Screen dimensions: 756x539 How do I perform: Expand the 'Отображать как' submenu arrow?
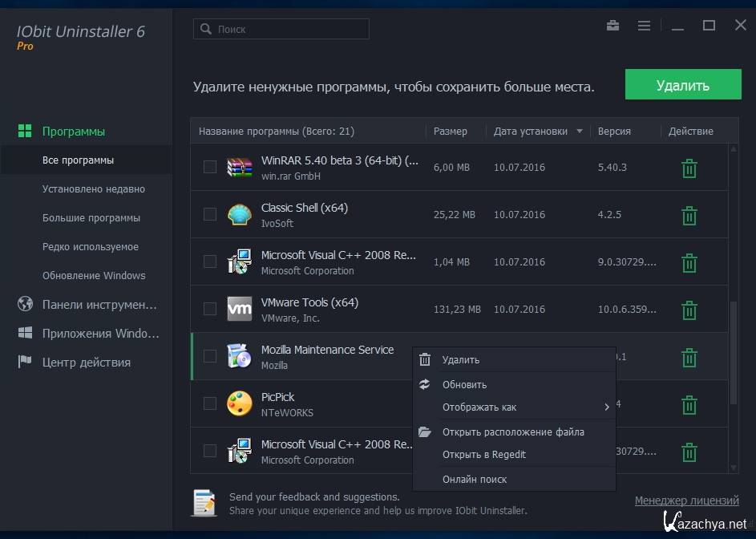pos(607,407)
